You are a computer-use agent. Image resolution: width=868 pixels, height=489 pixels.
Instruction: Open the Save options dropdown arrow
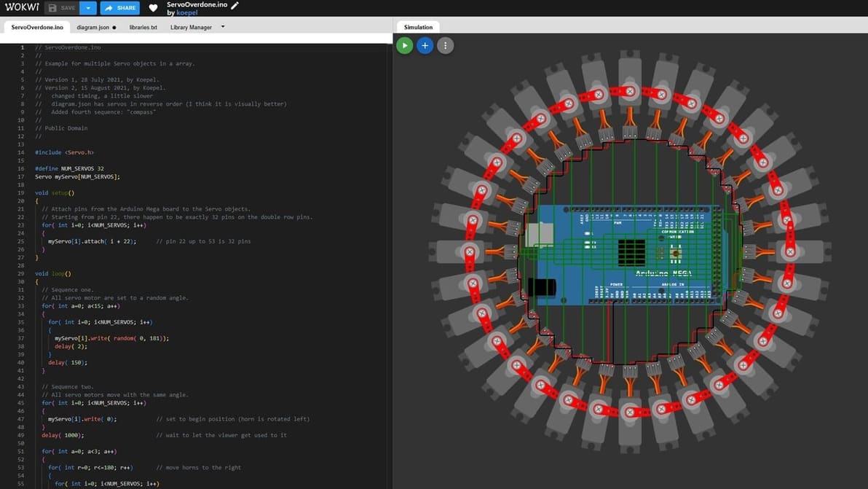(x=87, y=8)
